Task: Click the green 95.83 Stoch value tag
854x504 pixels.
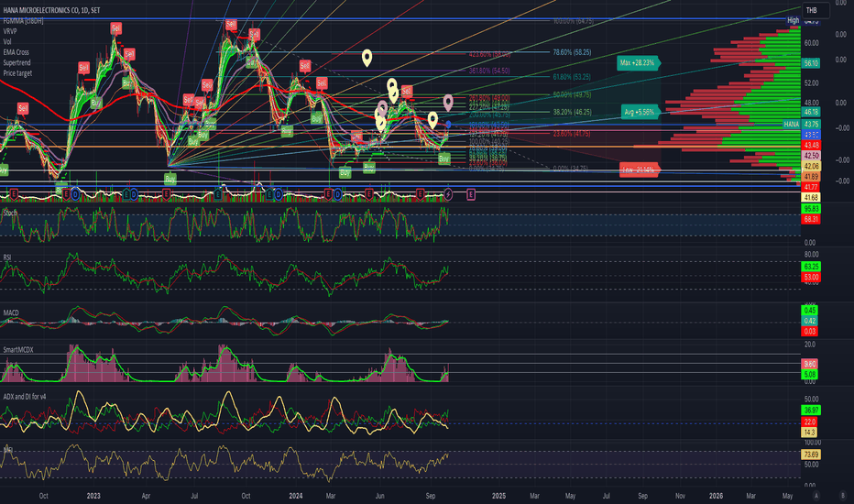Action: coord(811,209)
